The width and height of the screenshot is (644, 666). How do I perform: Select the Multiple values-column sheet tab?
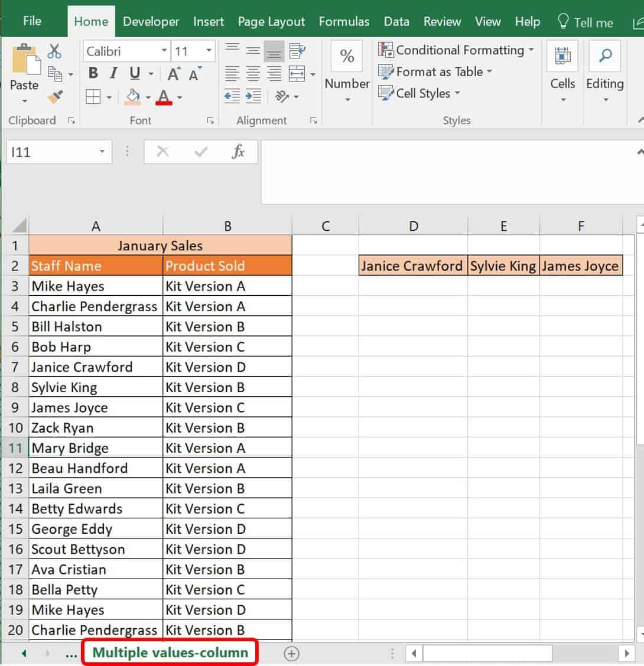[170, 653]
